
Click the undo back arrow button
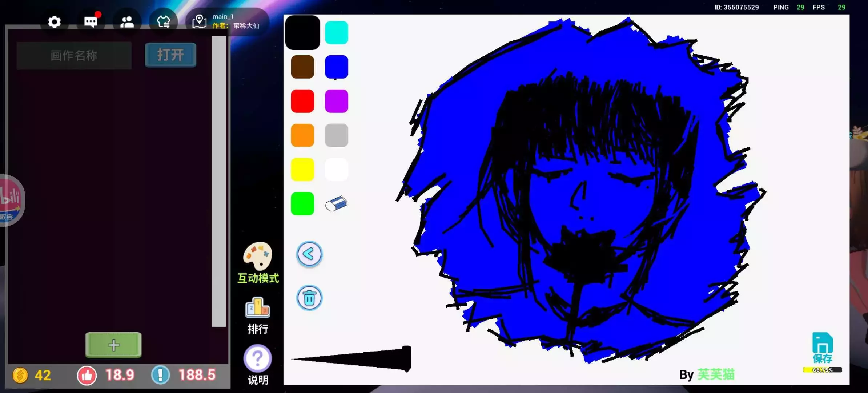click(309, 254)
